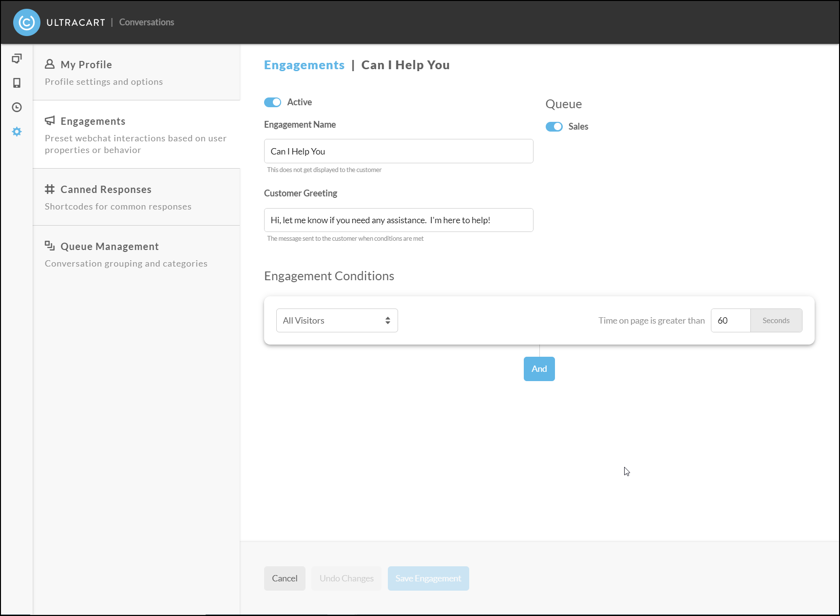Click the Engagement Name input field
Image resolution: width=840 pixels, height=616 pixels.
pos(399,151)
